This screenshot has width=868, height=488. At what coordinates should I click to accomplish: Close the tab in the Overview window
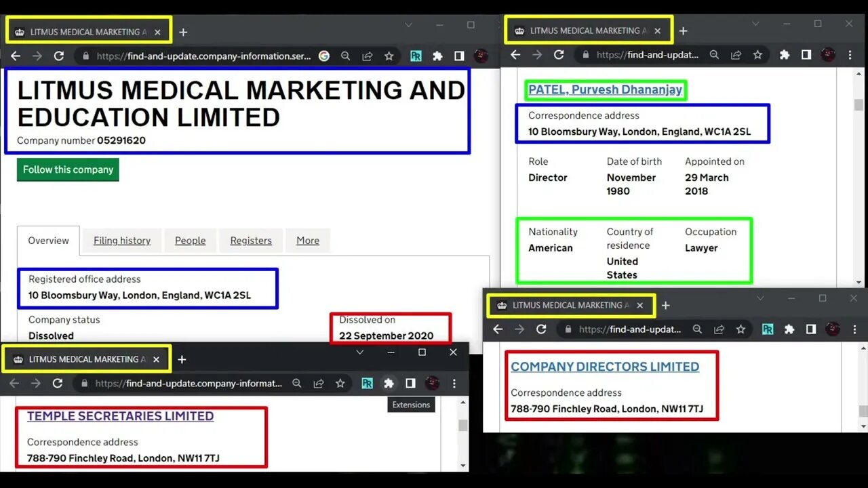coord(157,32)
